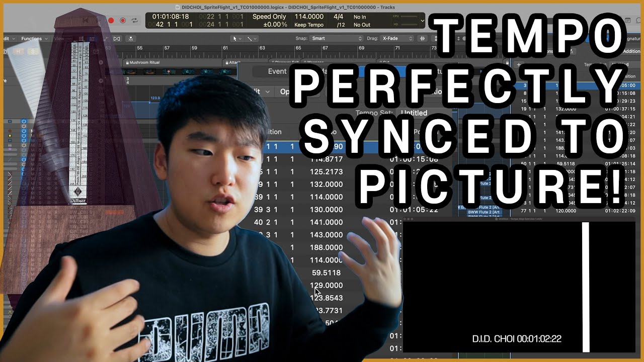The height and width of the screenshot is (362, 644).
Task: Select the Attack marker
Action: [232, 62]
